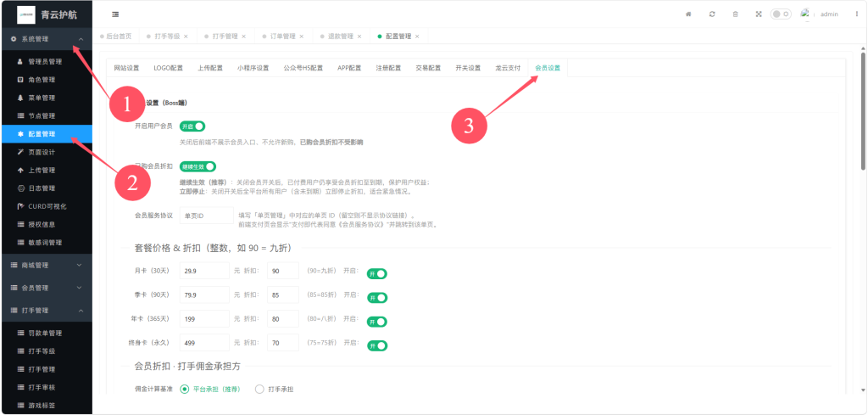Click the icon next to 角色管理
Image resolution: width=868 pixels, height=415 pixels.
pos(20,80)
